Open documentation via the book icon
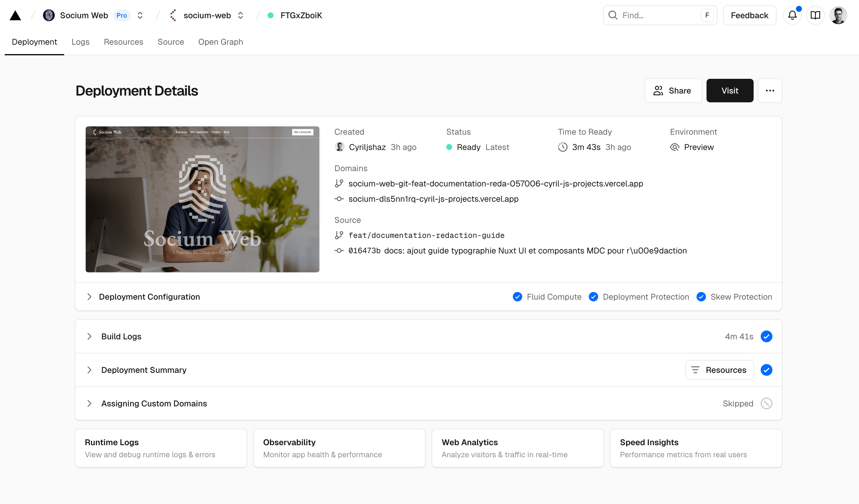859x504 pixels. coord(815,15)
